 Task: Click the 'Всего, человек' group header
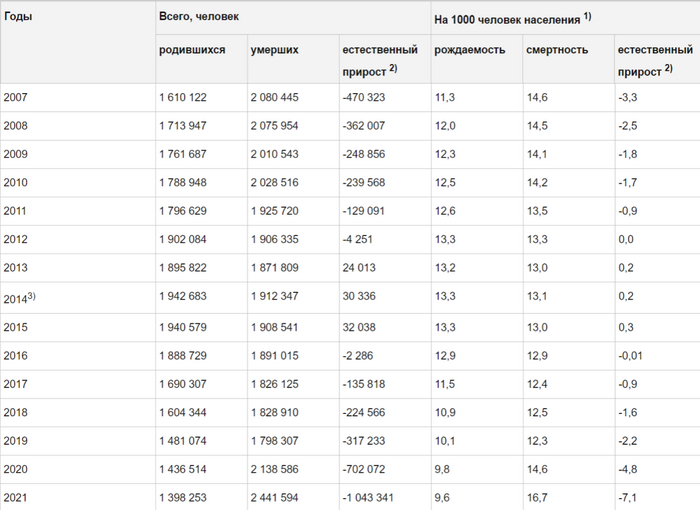[x=199, y=17]
